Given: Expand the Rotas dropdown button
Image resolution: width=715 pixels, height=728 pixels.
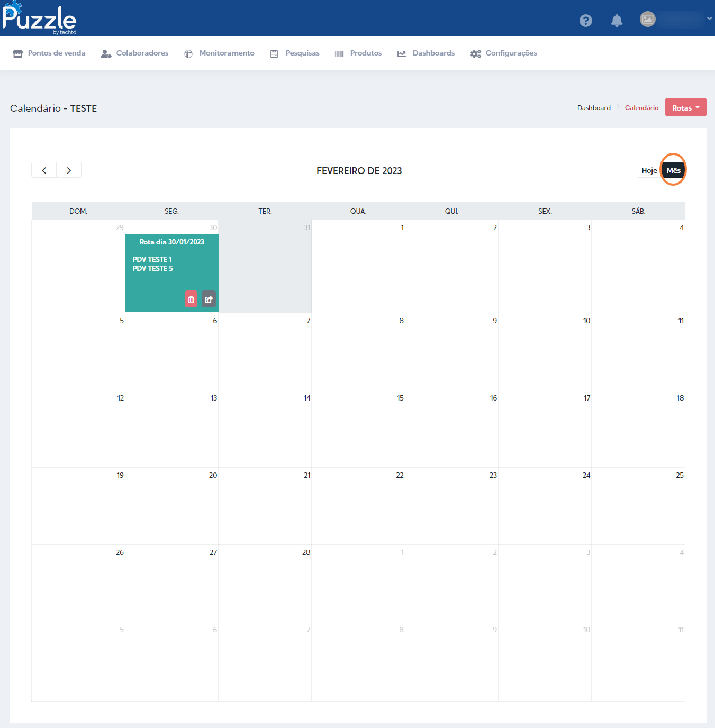Looking at the screenshot, I should click(x=686, y=107).
